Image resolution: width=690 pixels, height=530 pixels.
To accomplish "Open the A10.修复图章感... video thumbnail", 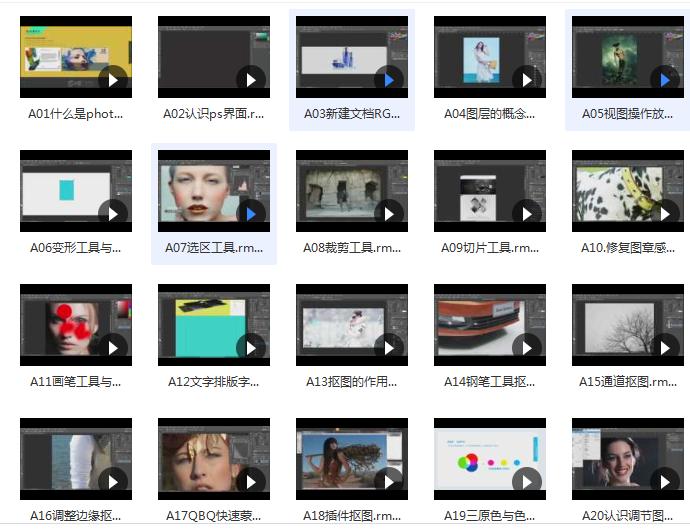I will click(628, 191).
